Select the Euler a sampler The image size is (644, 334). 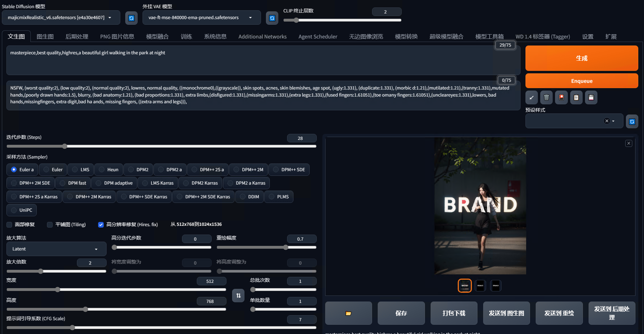[x=22, y=170]
